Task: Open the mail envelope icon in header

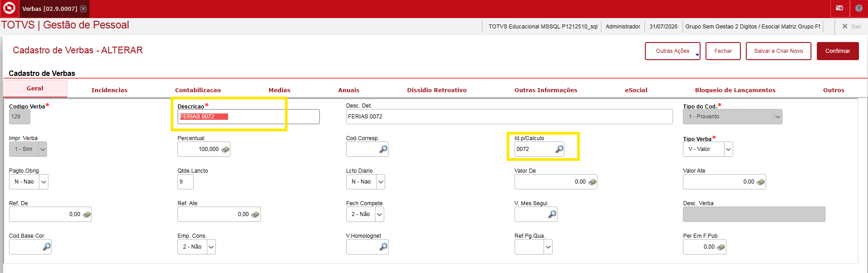Action: pyautogui.click(x=839, y=8)
